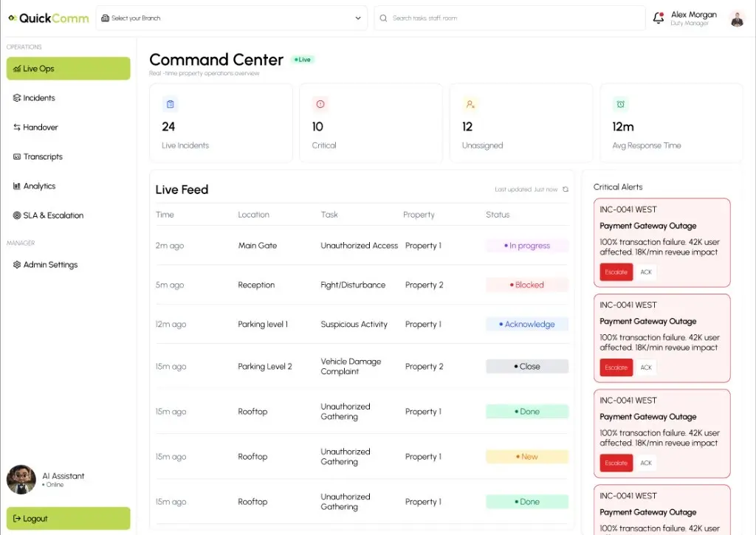
Task: Click the 12m ago timestamp
Action: (171, 325)
